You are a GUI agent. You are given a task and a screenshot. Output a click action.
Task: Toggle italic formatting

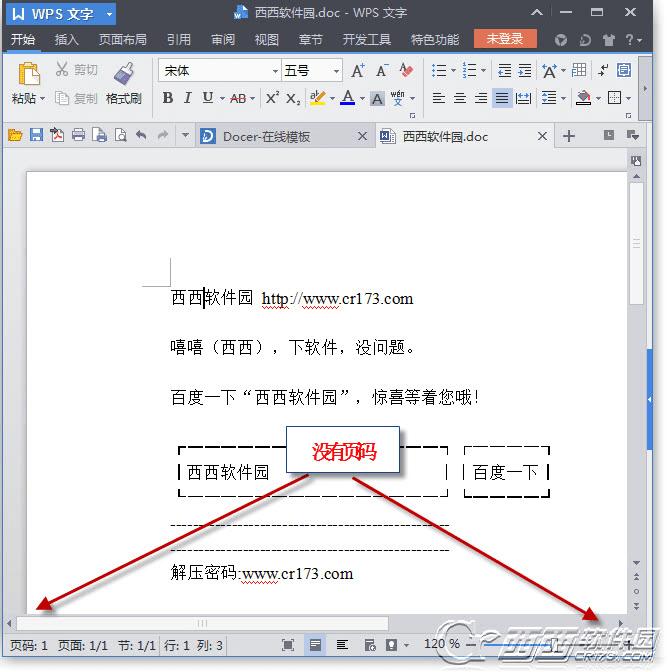pyautogui.click(x=188, y=98)
